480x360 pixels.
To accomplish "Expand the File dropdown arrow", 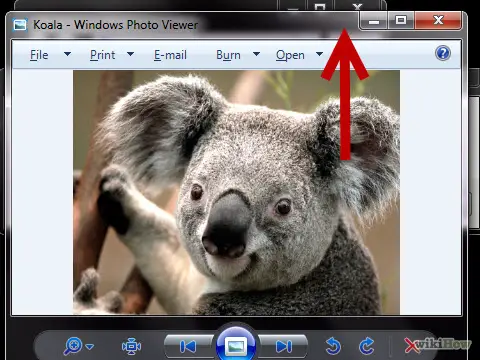I will click(x=67, y=54).
